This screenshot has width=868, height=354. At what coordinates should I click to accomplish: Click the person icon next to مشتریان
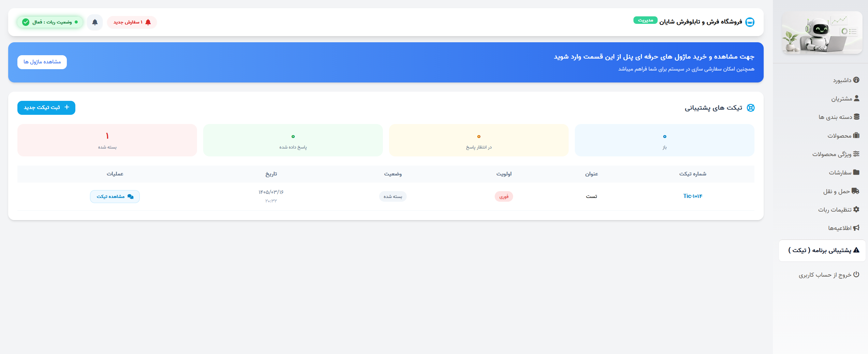(856, 98)
